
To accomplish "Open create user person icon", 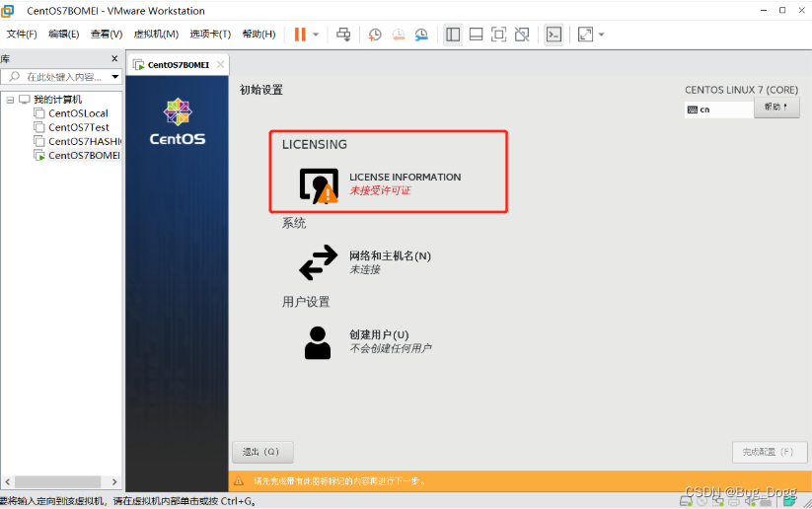I will 318,342.
